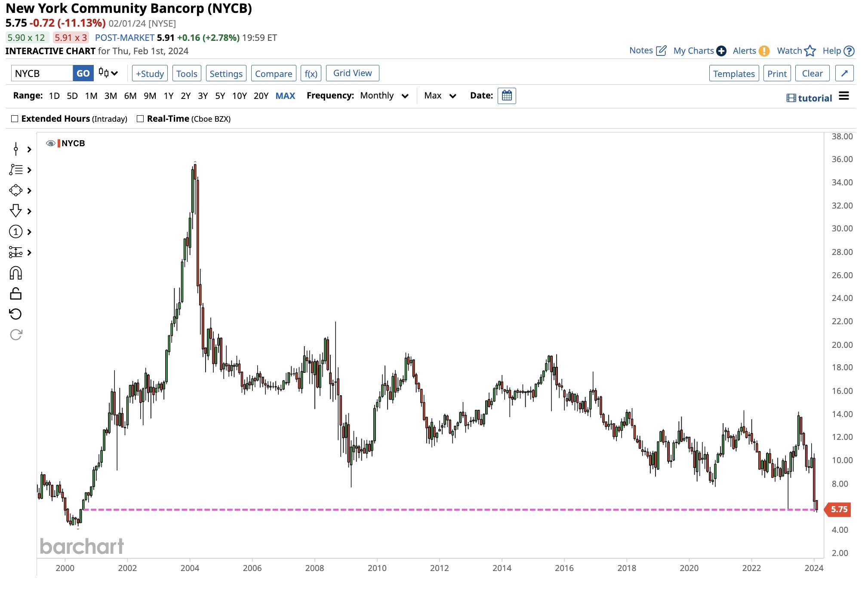Select the crosshair pointer tool
This screenshot has width=868, height=596.
point(16,149)
